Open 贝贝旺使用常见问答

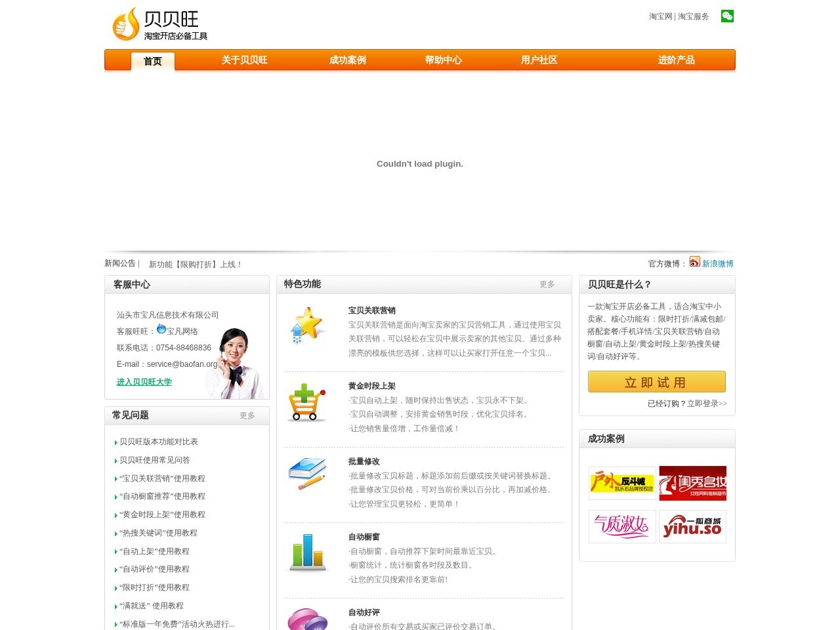coord(155,460)
